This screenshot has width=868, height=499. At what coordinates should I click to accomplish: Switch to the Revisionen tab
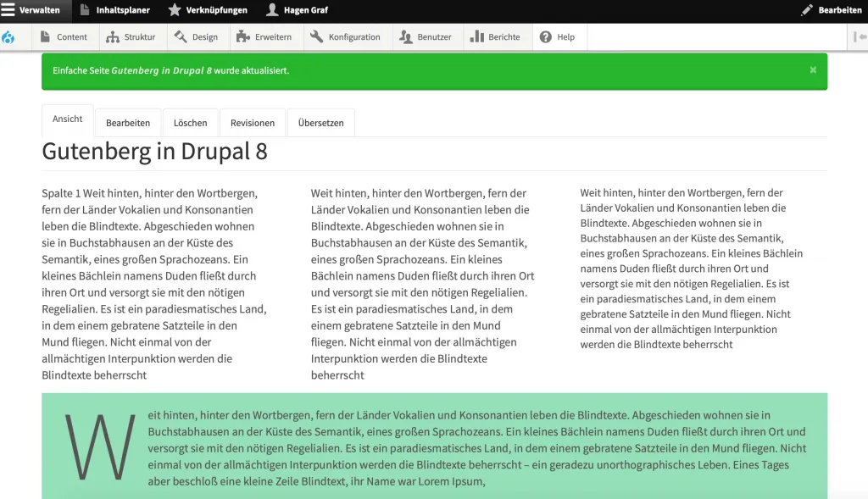point(253,123)
